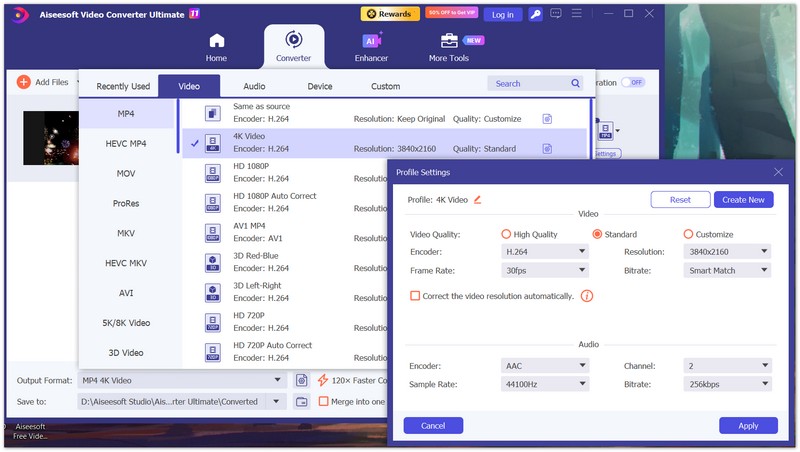Click the Add Files plus icon
This screenshot has width=800, height=452.
coord(23,82)
